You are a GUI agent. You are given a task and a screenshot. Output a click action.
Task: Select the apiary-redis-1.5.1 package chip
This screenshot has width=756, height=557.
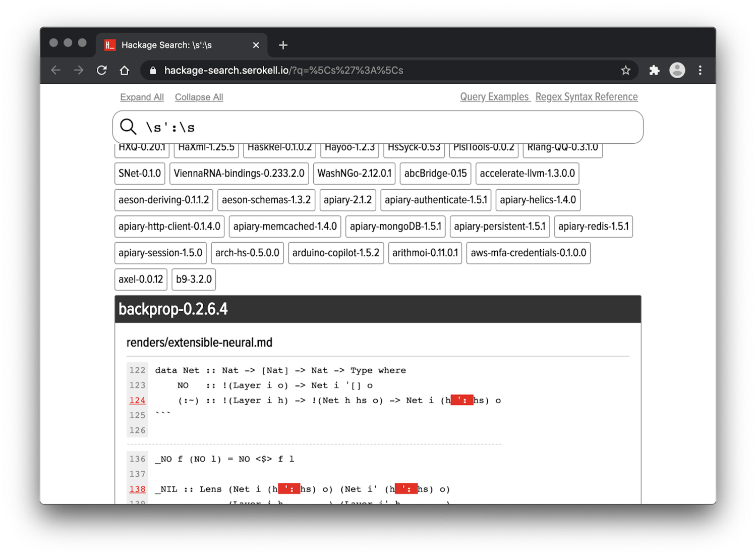(x=594, y=227)
